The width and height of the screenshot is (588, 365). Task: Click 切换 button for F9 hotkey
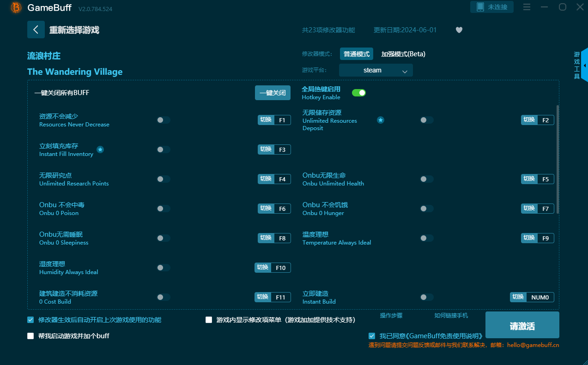(x=529, y=238)
